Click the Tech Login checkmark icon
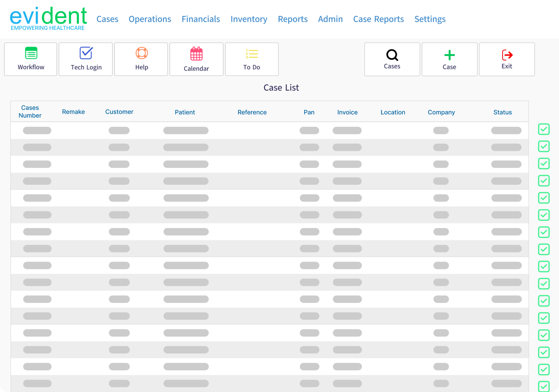The image size is (559, 392). click(x=86, y=53)
